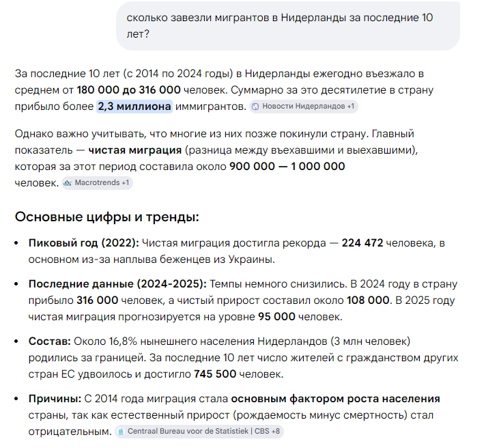This screenshot has height=448, width=484.
Task: Click the Пиковый год (2022) bullet label
Action: [x=84, y=243]
